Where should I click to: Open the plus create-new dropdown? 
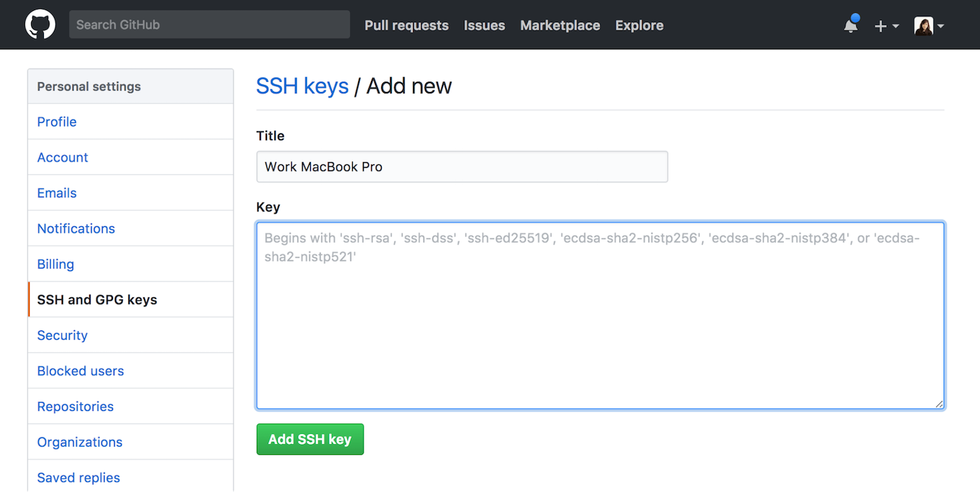(886, 26)
